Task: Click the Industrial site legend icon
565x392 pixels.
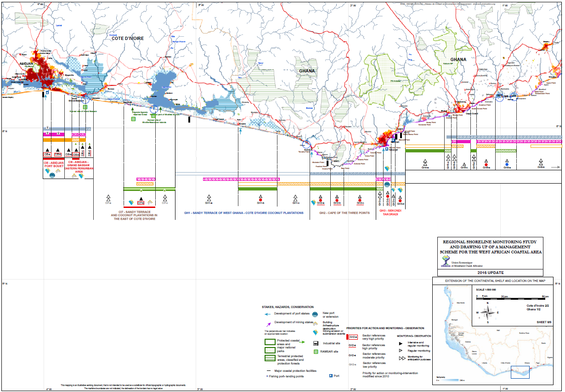Action: click(316, 343)
